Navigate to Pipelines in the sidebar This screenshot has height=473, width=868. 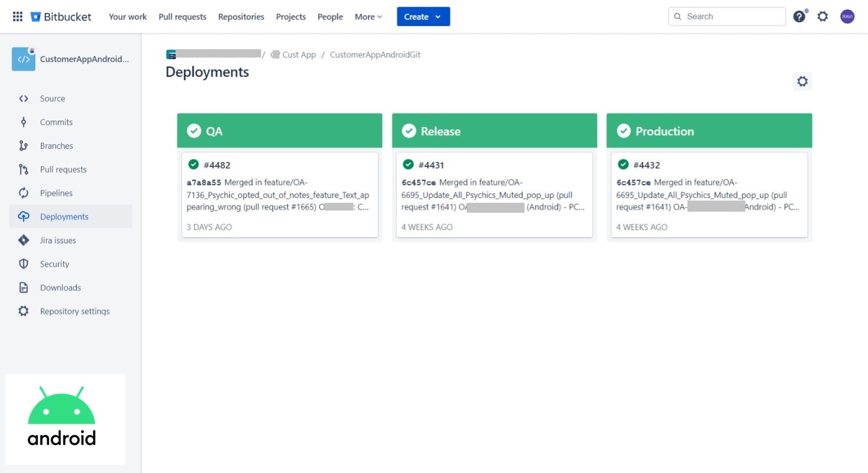[56, 193]
